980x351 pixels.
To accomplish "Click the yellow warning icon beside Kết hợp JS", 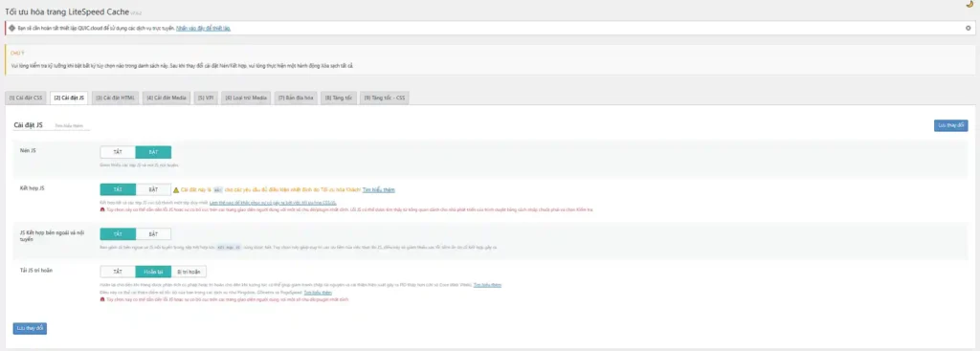I will tap(176, 190).
